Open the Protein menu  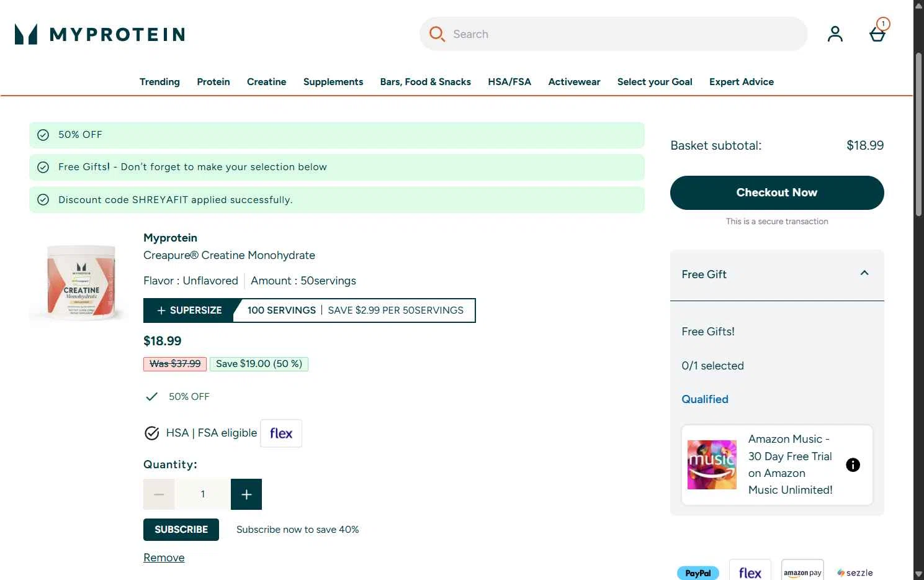213,82
